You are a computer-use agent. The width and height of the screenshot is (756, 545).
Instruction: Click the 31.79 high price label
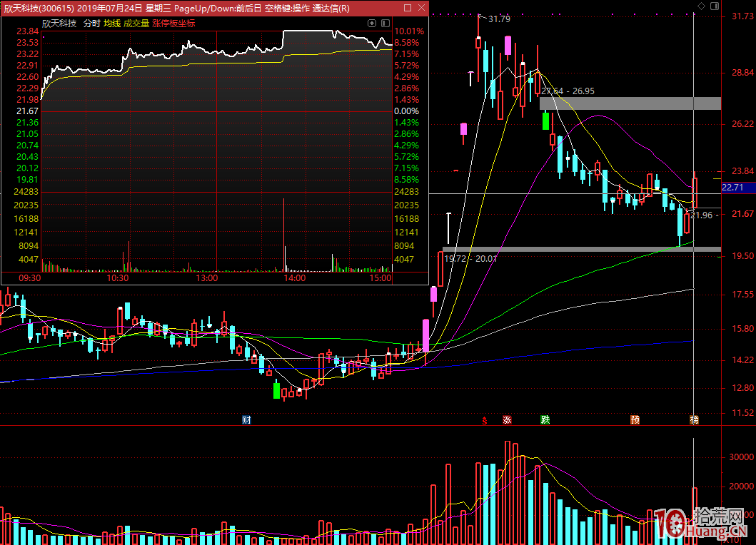click(499, 19)
